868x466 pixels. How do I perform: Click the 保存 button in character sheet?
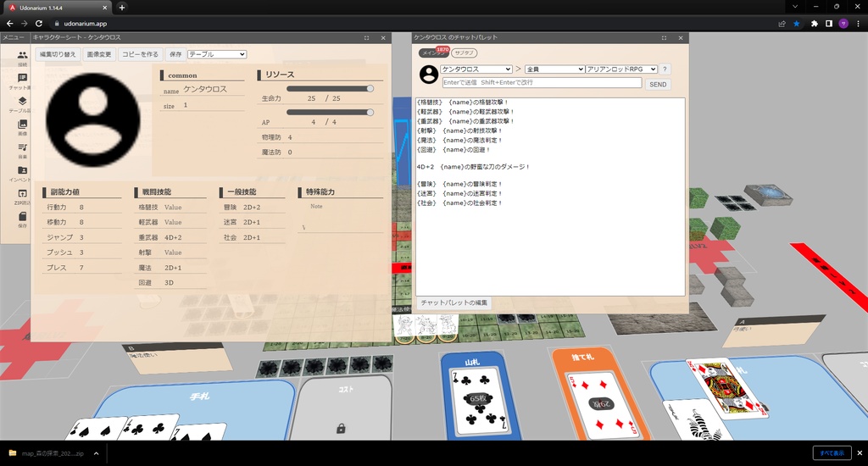tap(175, 54)
